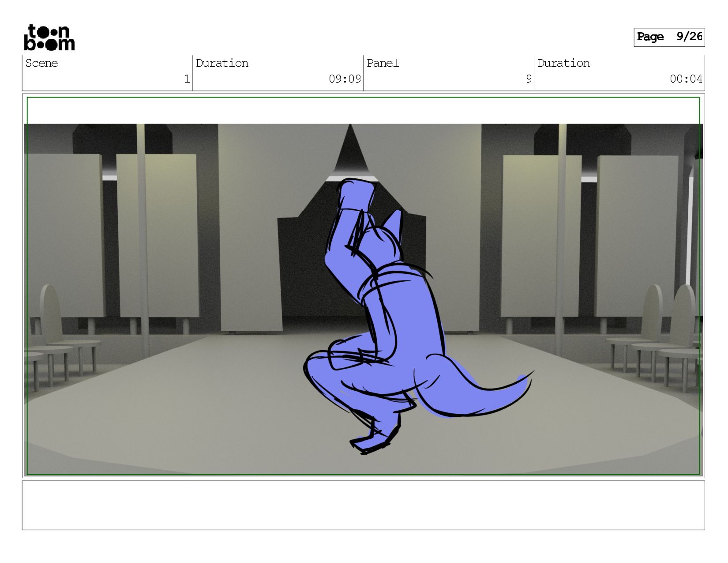Click the panel number value '9'
Image resolution: width=728 pixels, height=563 pixels.
point(529,79)
